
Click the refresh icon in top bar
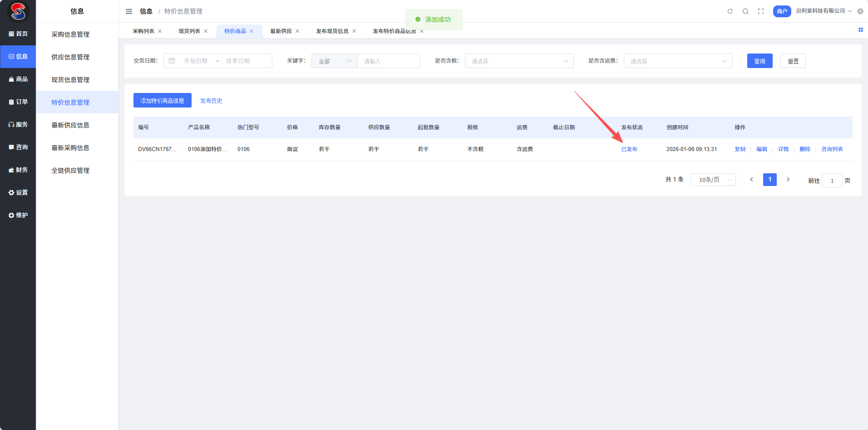coord(730,11)
